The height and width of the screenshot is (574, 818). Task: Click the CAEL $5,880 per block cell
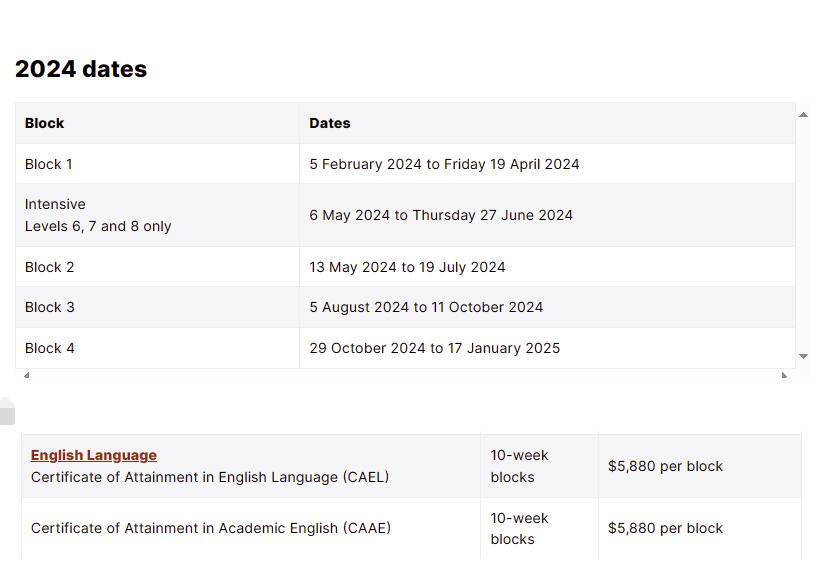(700, 466)
